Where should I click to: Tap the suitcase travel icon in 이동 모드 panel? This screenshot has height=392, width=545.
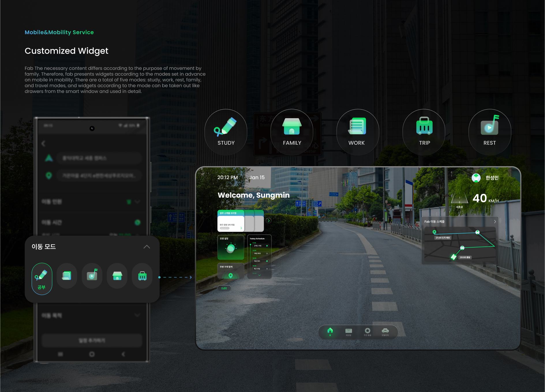(x=142, y=276)
